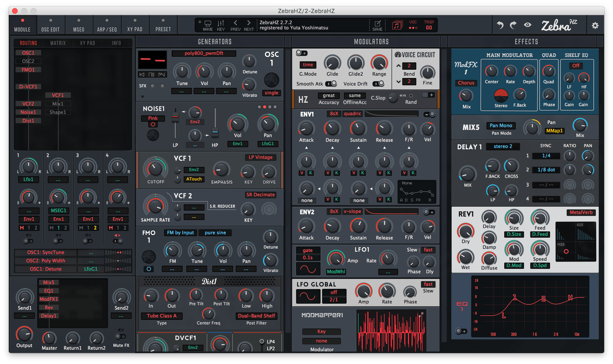Click the Voice Circuit bend up arrow
This screenshot has width=613, height=364.
[x=398, y=66]
